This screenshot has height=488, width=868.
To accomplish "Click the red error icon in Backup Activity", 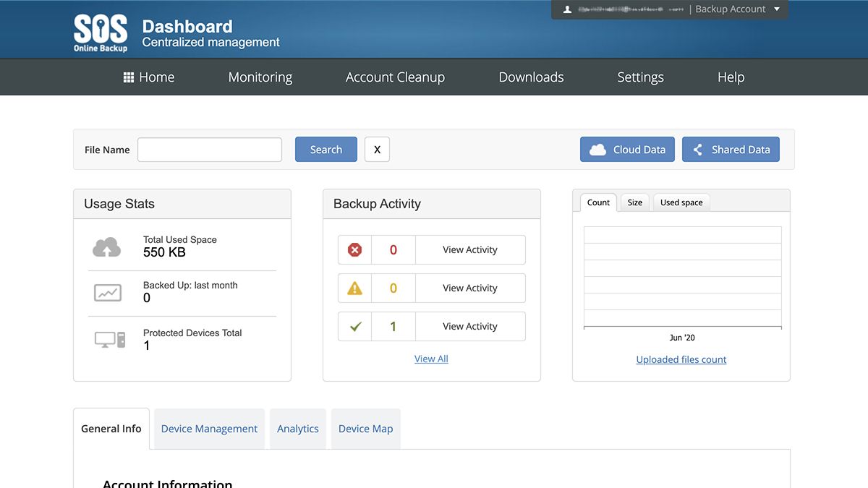I will [354, 249].
